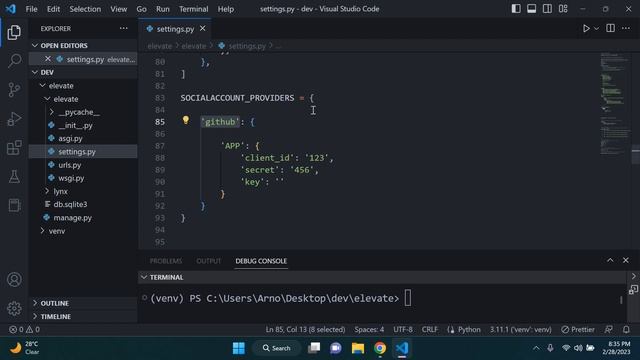
Task: Open File Explorer from taskbar
Action: coord(358,348)
